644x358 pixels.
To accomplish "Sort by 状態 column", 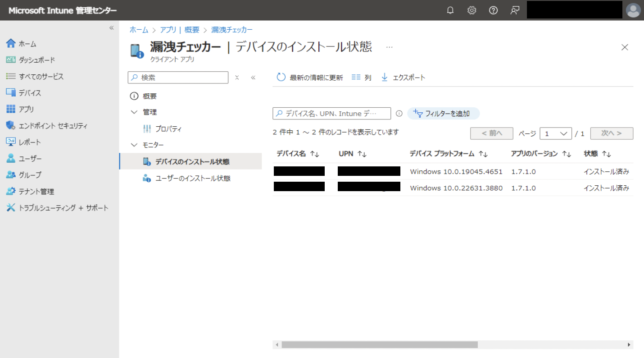I will pyautogui.click(x=597, y=154).
